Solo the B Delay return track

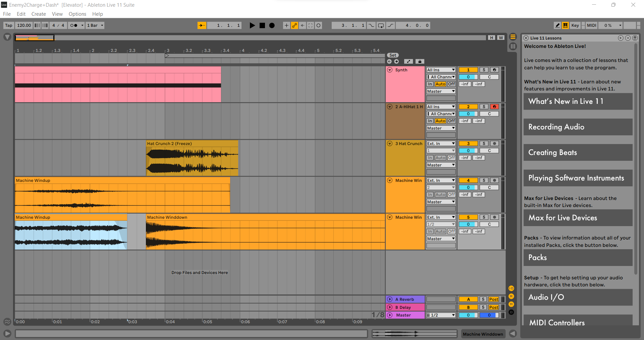[483, 308]
